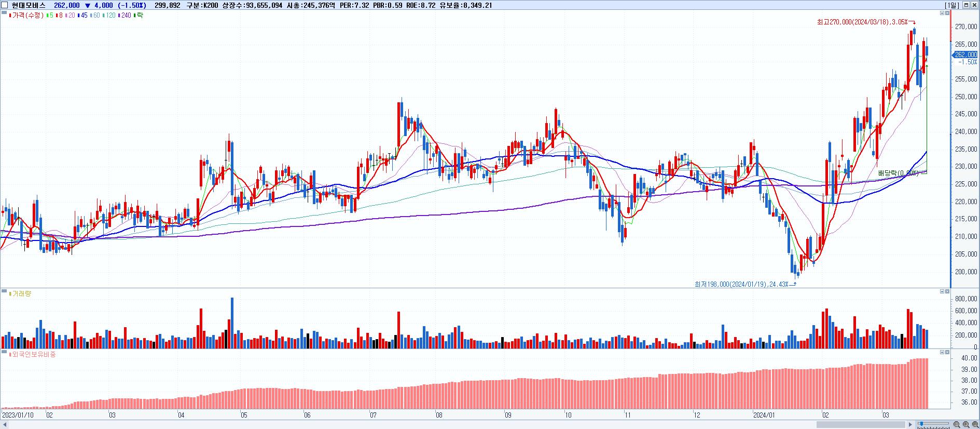Select the 240-day moving average legend
The height and width of the screenshot is (429, 980).
(125, 16)
